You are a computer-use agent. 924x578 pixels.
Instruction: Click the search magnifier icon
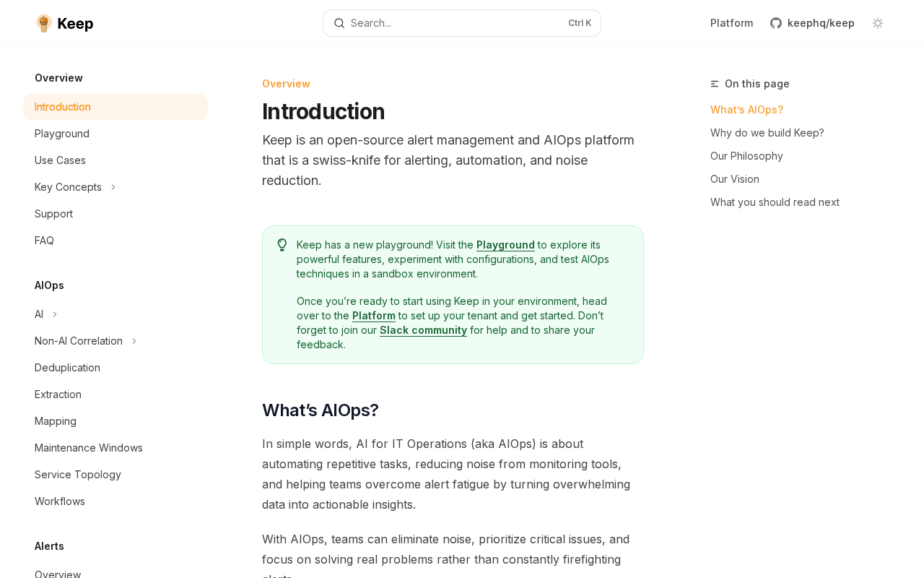pos(339,23)
